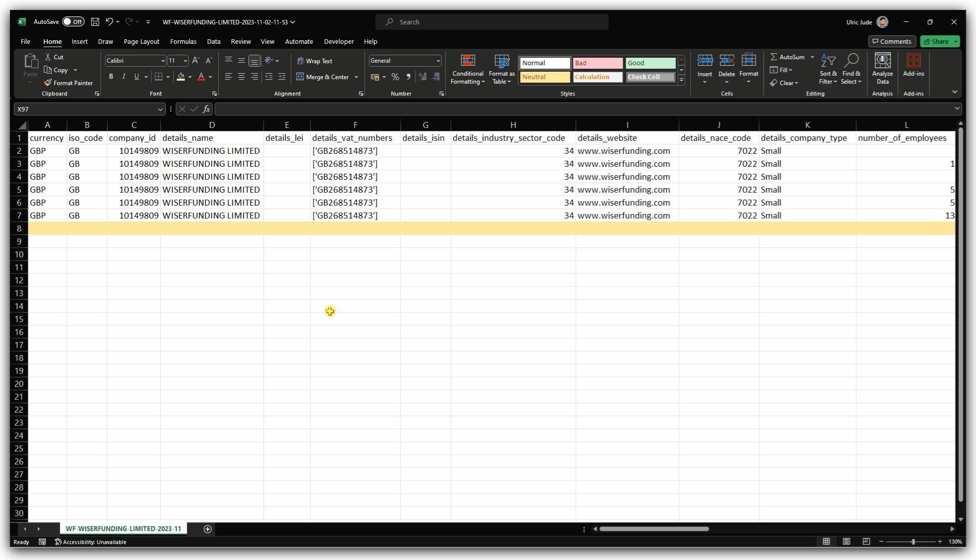The image size is (976, 560).
Task: Toggle Bold formatting
Action: point(111,77)
